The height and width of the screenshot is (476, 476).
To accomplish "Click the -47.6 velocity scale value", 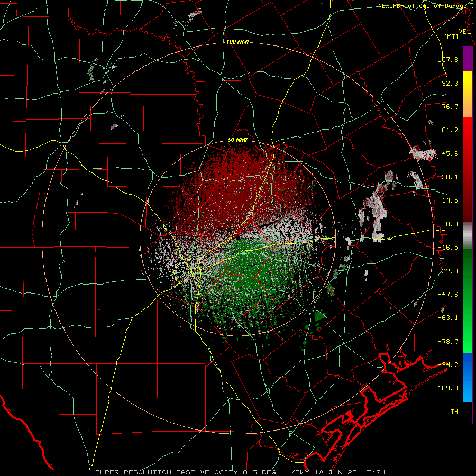I will [x=448, y=295].
